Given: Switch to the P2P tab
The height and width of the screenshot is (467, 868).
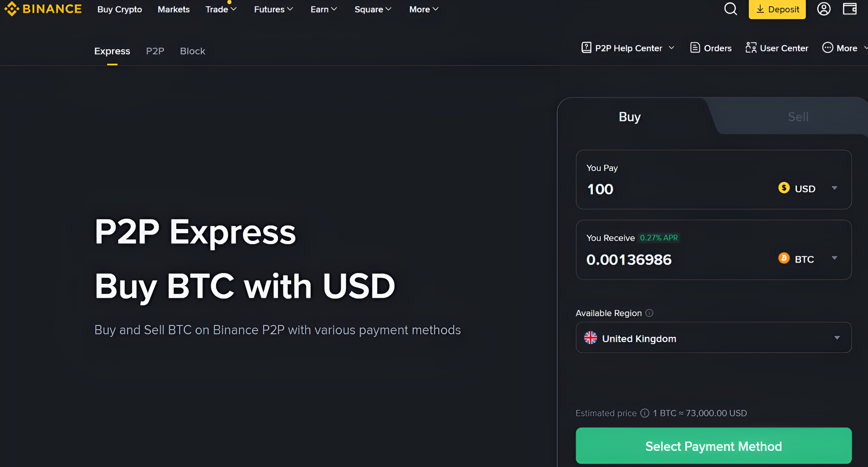Looking at the screenshot, I should pyautogui.click(x=155, y=51).
